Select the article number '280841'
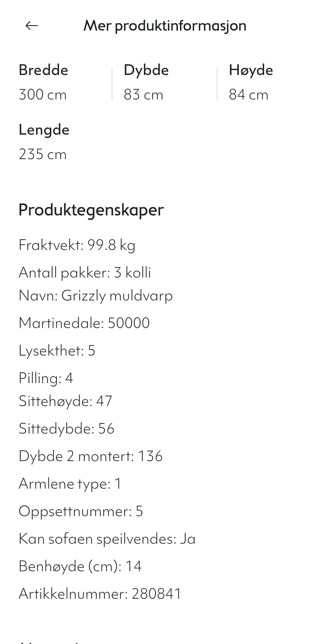330x644 pixels. 100,593
